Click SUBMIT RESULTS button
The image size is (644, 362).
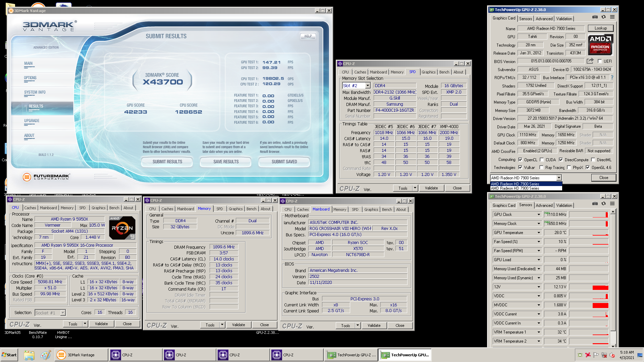[167, 162]
